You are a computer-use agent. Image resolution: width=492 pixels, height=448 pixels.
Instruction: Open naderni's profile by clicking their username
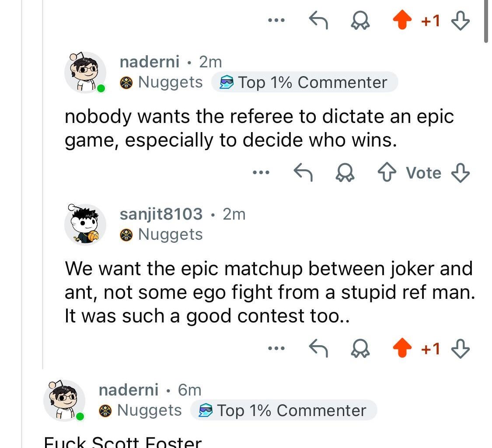pos(149,62)
